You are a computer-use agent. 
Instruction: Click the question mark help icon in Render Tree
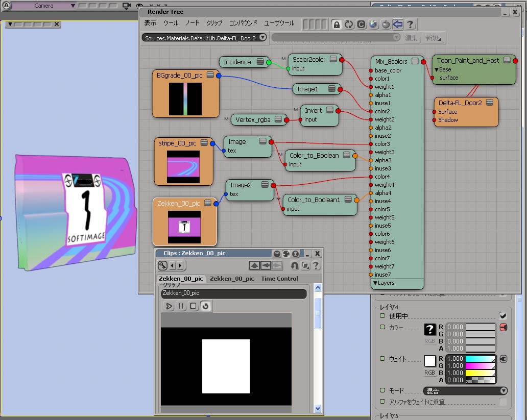[410, 24]
